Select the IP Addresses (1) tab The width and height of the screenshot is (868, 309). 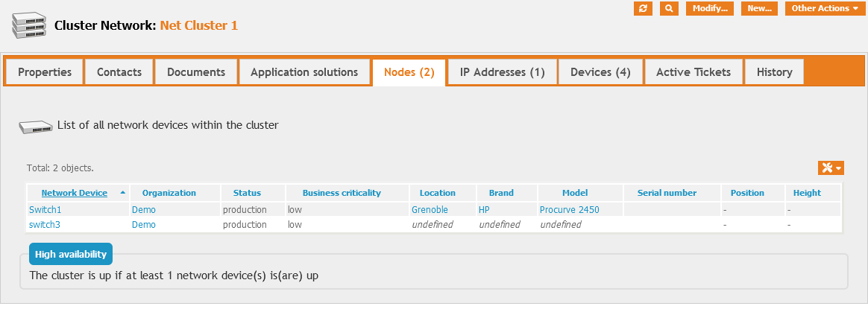click(502, 72)
